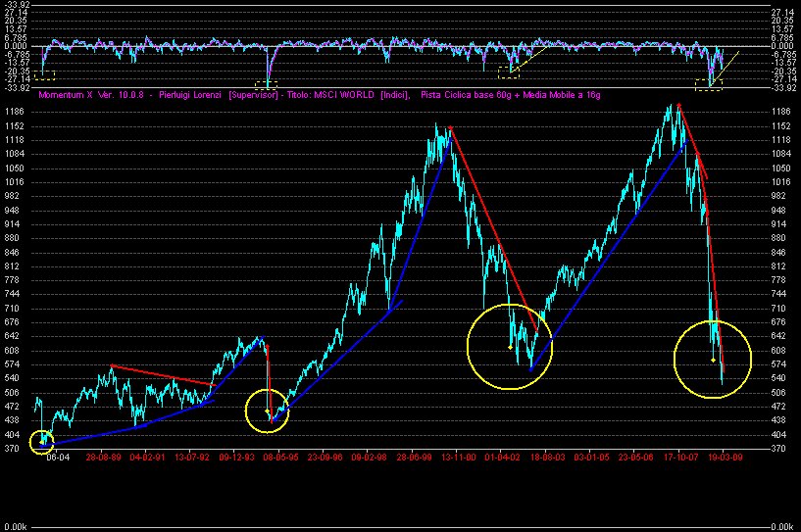
Task: Click the 09-02-98 date label
Action: (369, 457)
